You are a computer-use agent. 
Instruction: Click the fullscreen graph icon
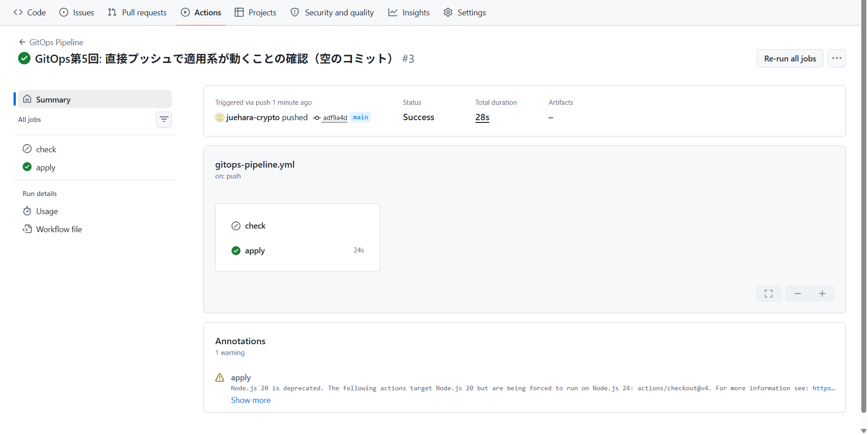coord(769,294)
